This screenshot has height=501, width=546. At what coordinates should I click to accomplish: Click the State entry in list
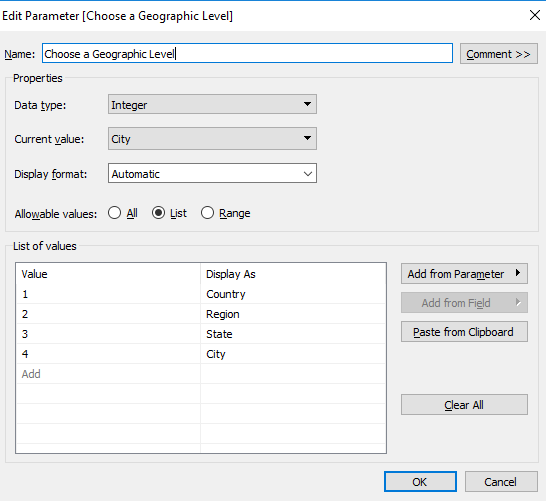tap(201, 334)
